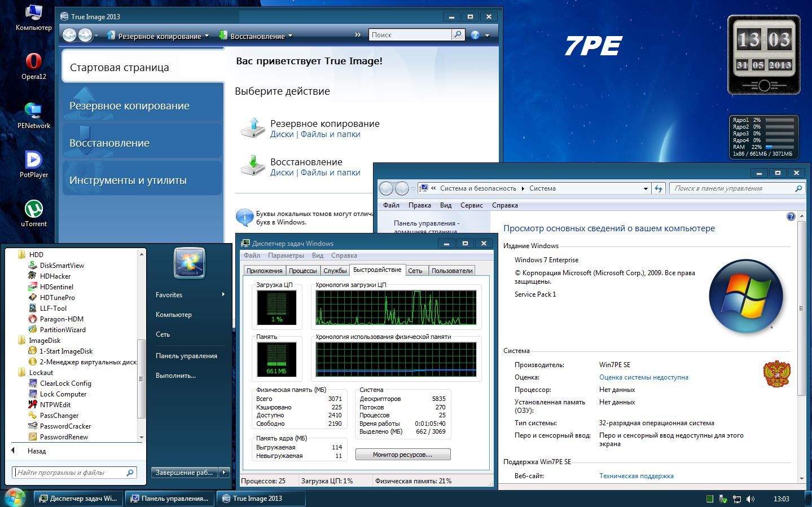Click the Поиск field in True Image
The image size is (812, 507).
[x=410, y=34]
